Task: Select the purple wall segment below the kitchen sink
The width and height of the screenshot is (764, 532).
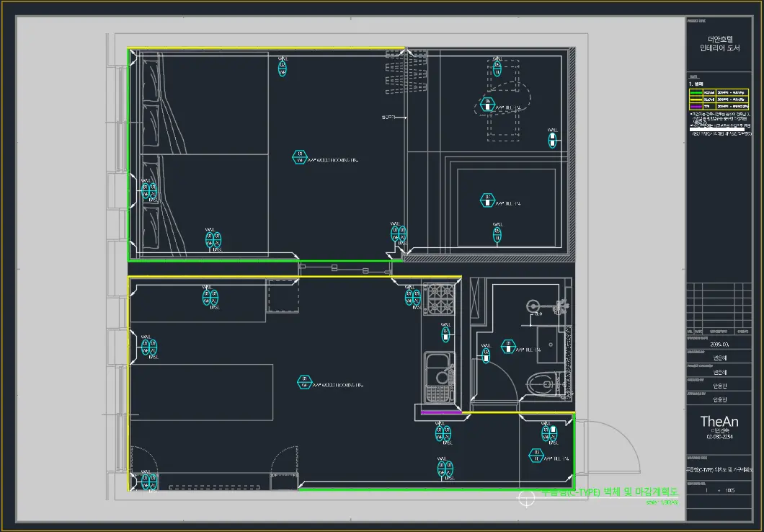Action: 441,412
